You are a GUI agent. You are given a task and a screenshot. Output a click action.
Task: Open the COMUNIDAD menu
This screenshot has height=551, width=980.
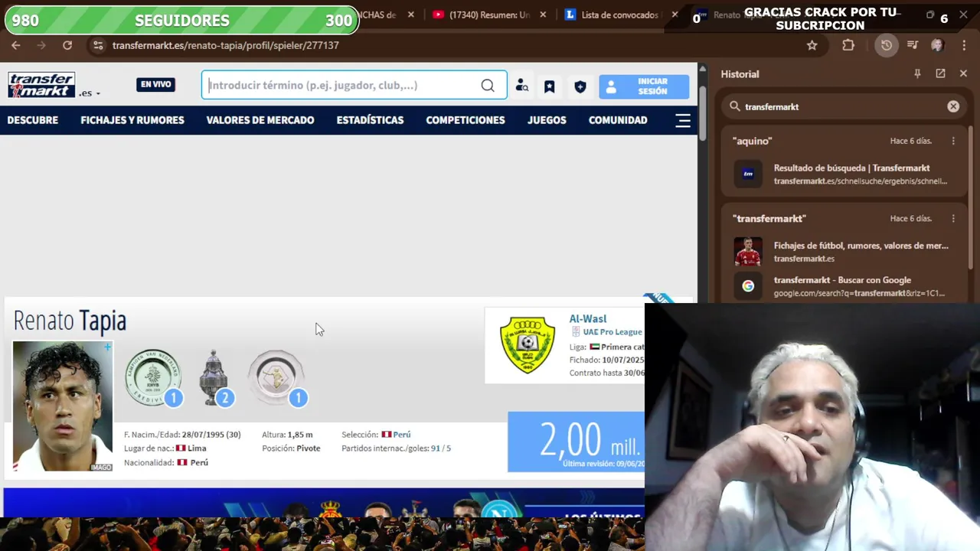[x=618, y=120]
